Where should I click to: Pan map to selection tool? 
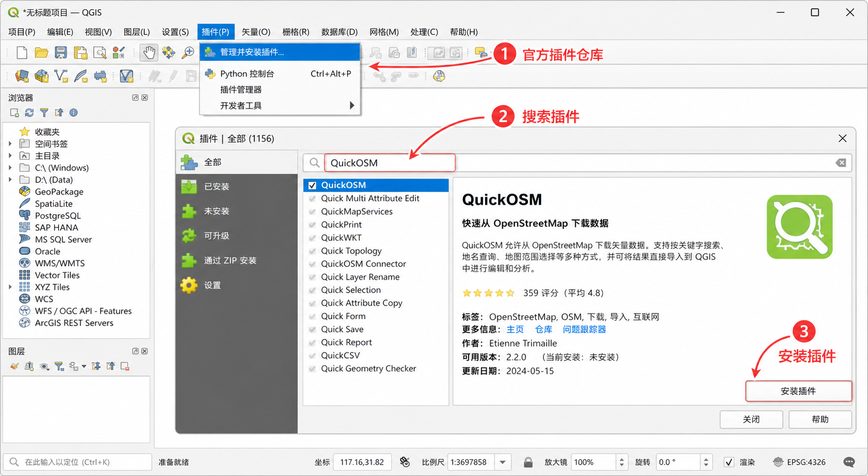[x=169, y=53]
